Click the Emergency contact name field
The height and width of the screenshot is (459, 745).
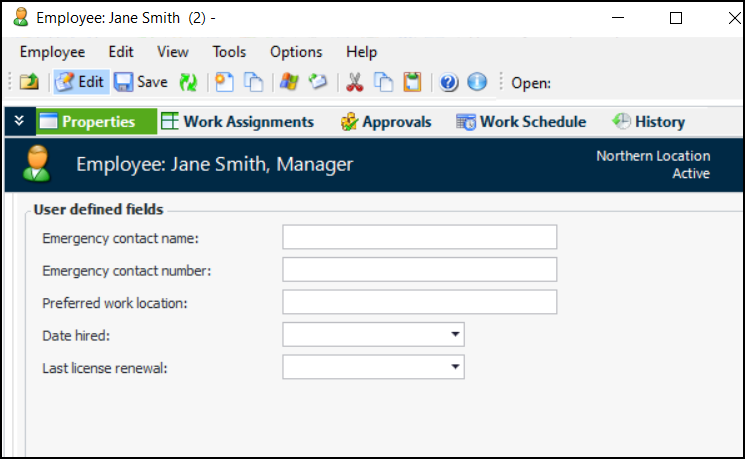click(x=419, y=237)
